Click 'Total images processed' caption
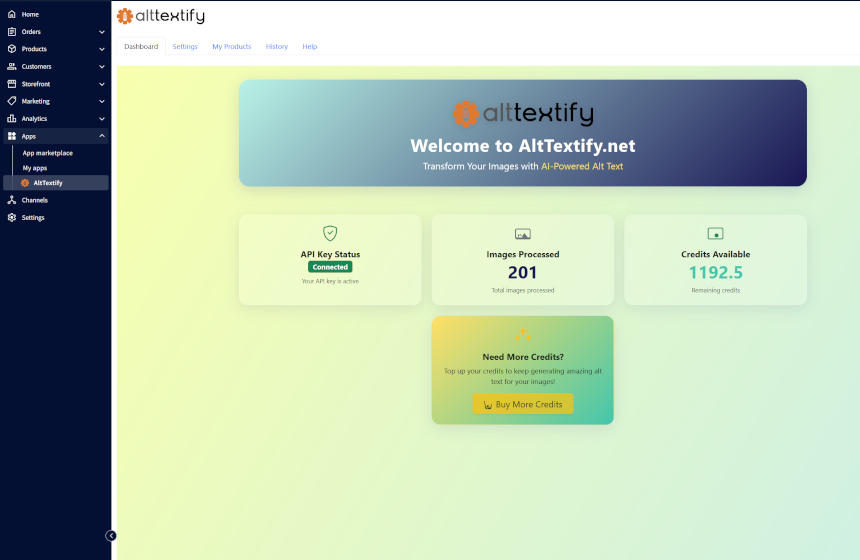 click(x=523, y=290)
